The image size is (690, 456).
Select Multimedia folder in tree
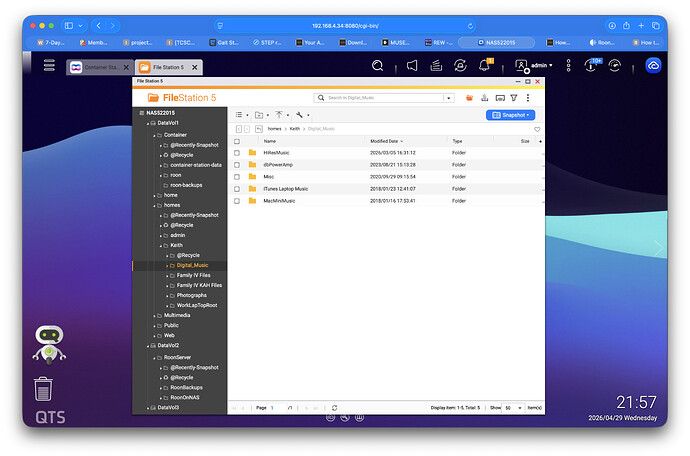(177, 315)
